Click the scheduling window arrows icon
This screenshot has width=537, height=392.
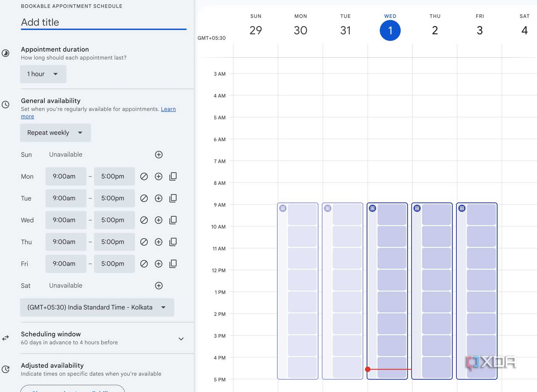pyautogui.click(x=6, y=338)
